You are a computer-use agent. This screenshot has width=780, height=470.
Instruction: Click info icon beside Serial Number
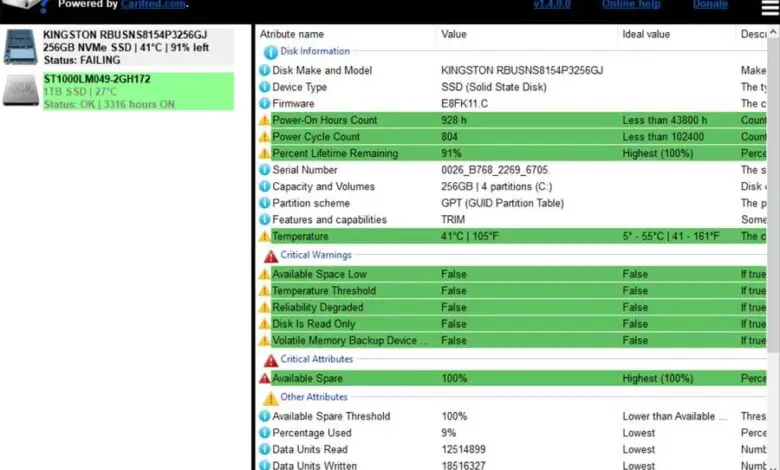(264, 170)
